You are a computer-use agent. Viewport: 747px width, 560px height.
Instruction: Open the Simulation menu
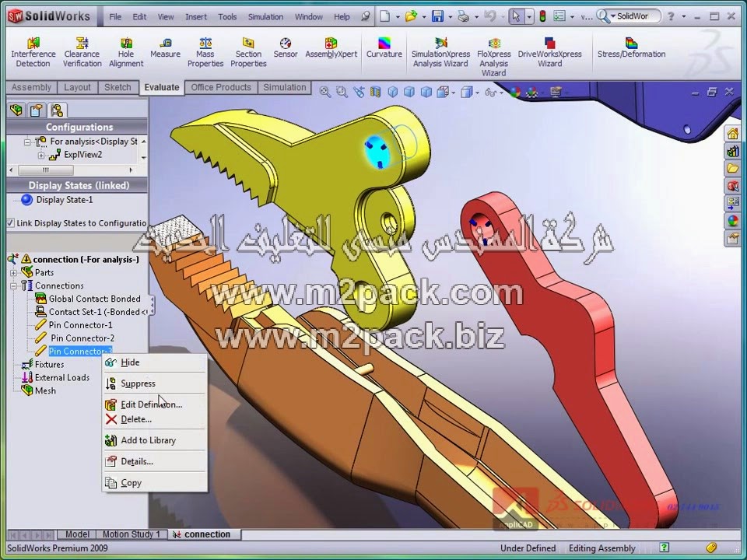(265, 16)
